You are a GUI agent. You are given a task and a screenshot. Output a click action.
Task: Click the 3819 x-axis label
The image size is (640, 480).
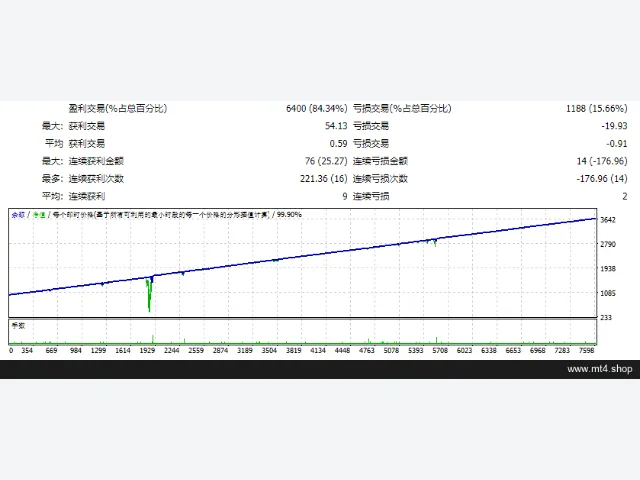[x=293, y=350]
